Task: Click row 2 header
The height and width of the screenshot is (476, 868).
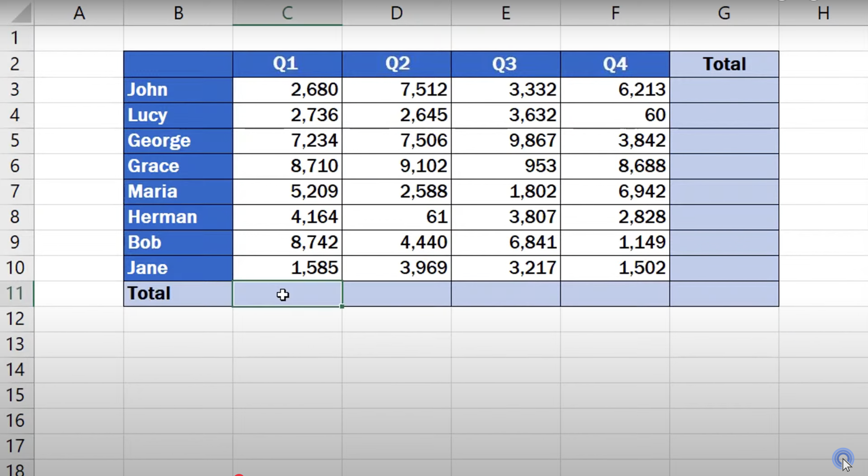Action: [15, 64]
